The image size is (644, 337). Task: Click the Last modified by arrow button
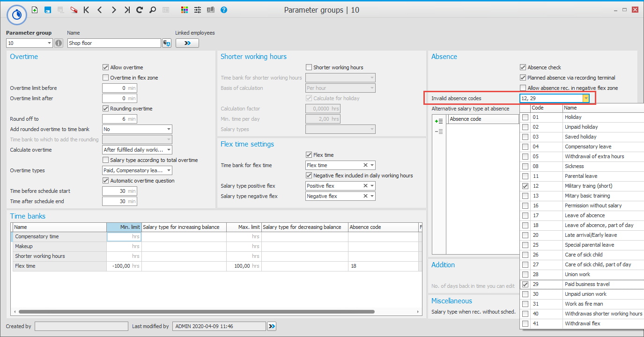[273, 326]
